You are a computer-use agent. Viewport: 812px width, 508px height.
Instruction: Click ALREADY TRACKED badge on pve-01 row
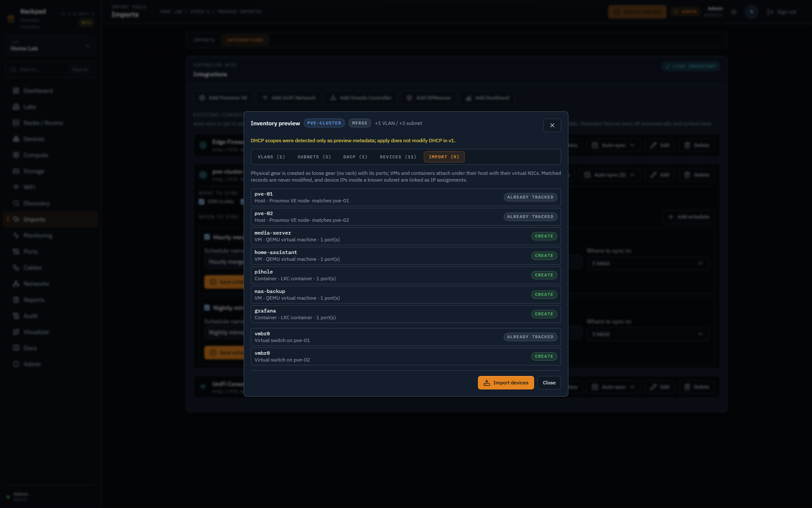click(x=530, y=197)
